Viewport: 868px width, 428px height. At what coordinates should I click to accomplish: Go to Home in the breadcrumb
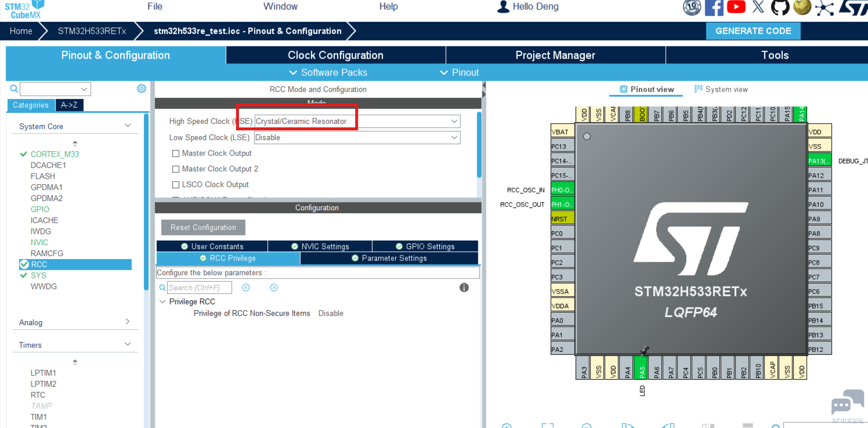(21, 31)
